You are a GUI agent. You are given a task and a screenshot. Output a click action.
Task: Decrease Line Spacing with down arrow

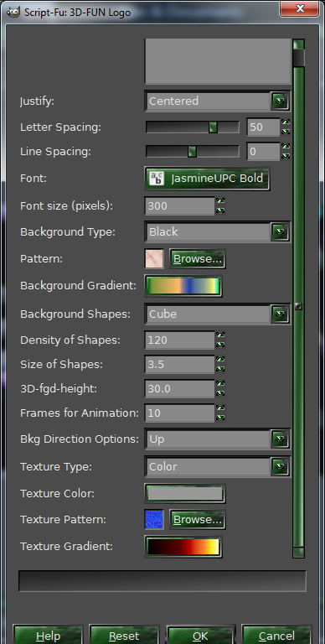(286, 156)
